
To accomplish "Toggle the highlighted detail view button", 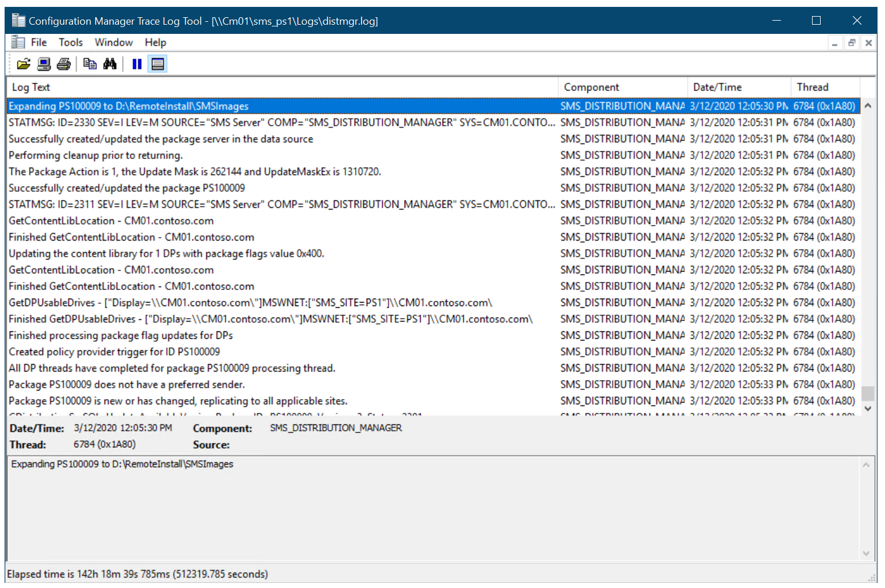I will 157,63.
